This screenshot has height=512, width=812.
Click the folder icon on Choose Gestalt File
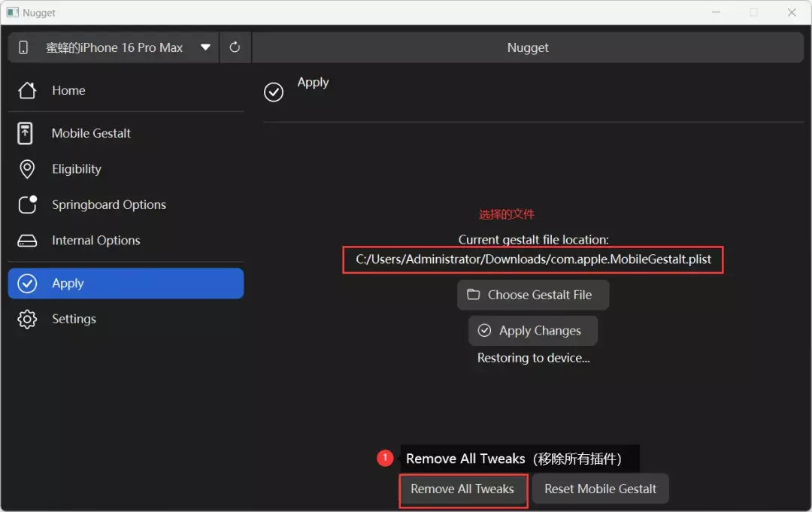tap(474, 295)
